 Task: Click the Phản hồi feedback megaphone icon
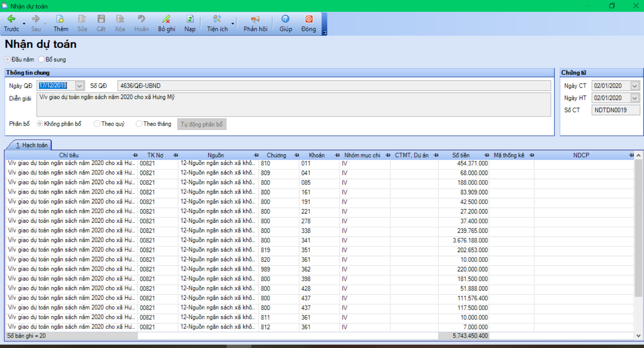(x=255, y=19)
